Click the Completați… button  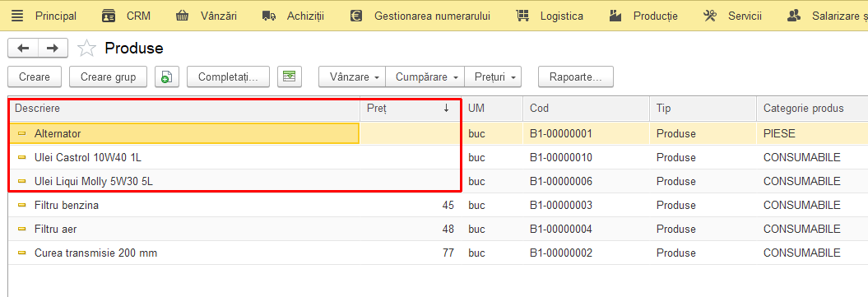pyautogui.click(x=228, y=77)
